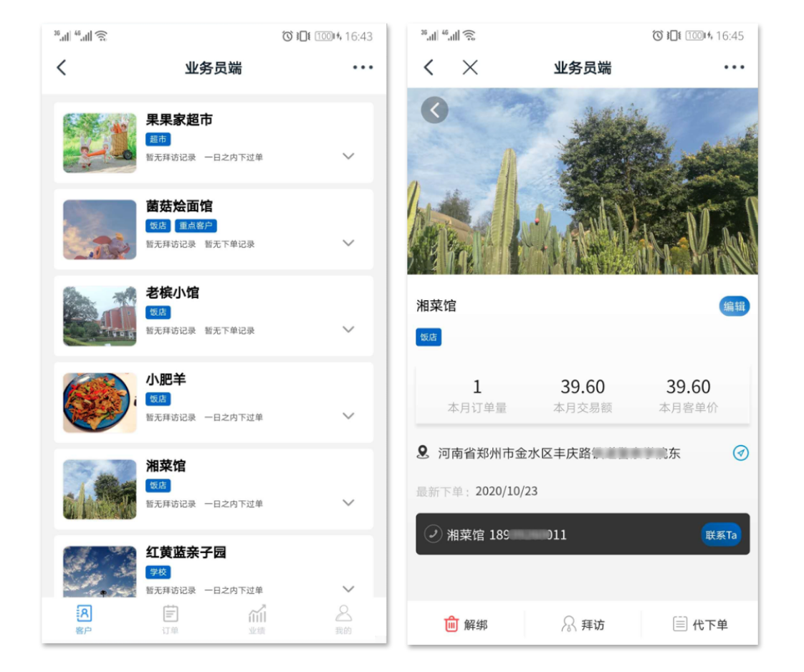This screenshot has height=672, width=804.
Task: Open more options menu on right screen
Action: tap(734, 67)
